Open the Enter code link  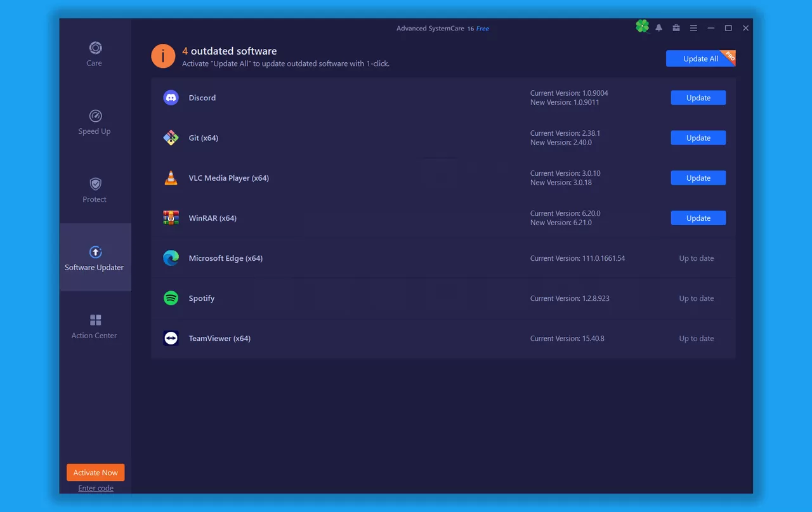95,488
